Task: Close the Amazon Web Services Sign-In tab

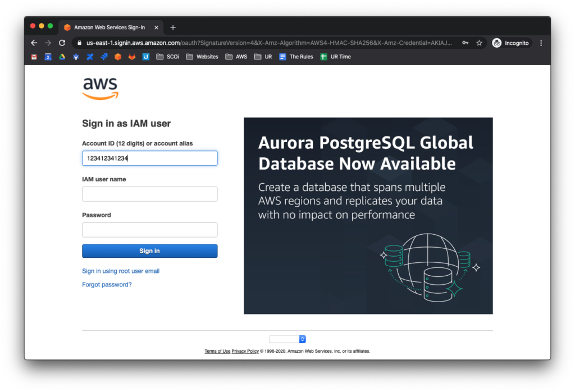Action: pyautogui.click(x=156, y=28)
